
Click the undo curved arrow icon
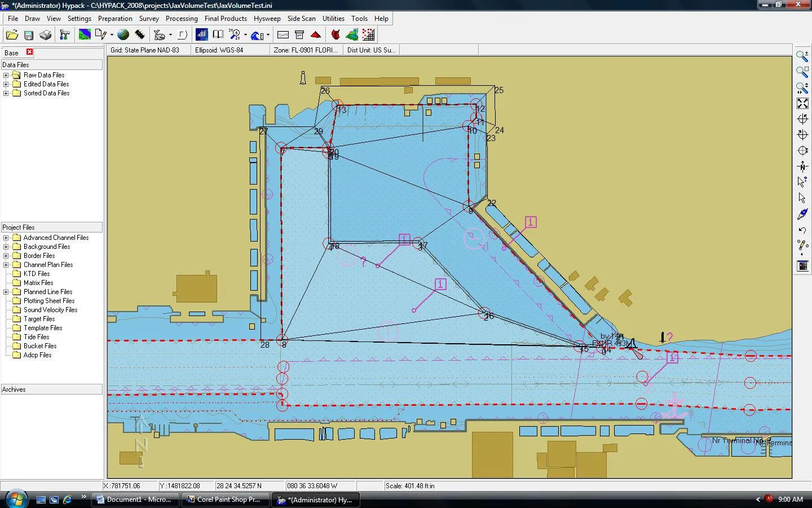coord(802,230)
